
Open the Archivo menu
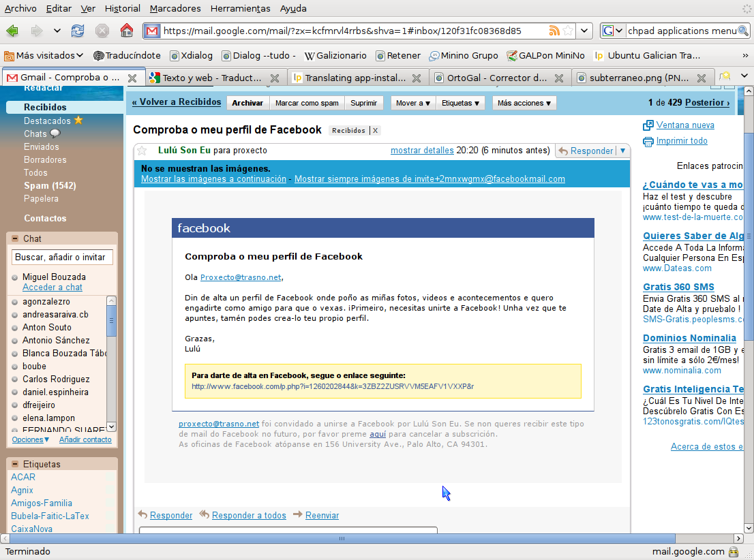coord(20,9)
